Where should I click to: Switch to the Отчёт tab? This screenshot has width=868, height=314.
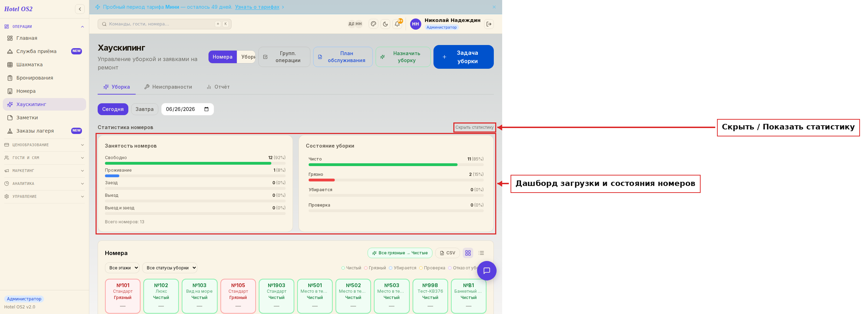[x=218, y=87]
